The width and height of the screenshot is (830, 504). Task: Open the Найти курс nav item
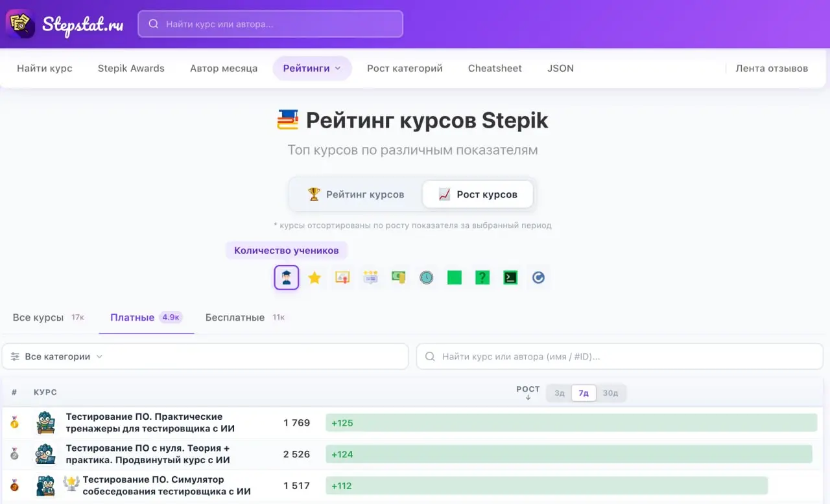coord(45,68)
